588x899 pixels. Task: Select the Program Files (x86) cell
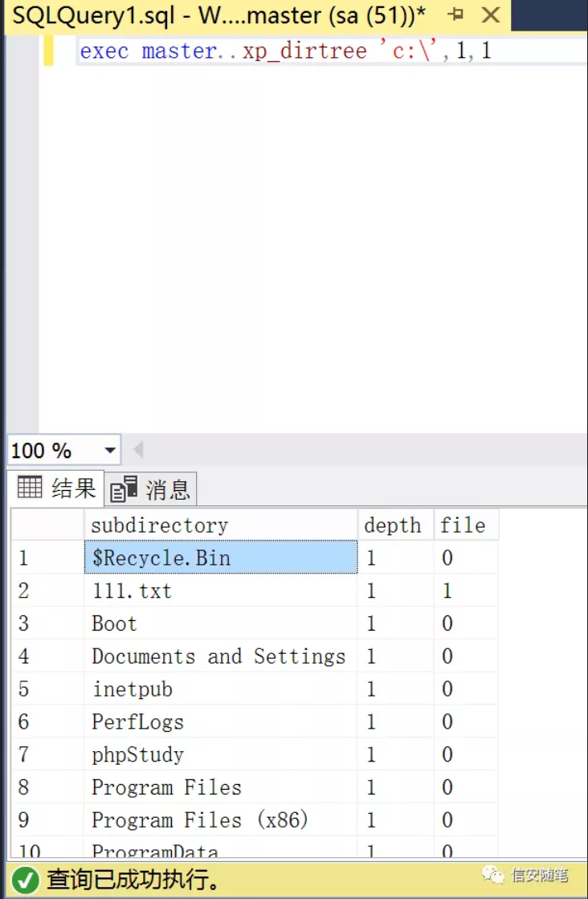[x=221, y=819]
